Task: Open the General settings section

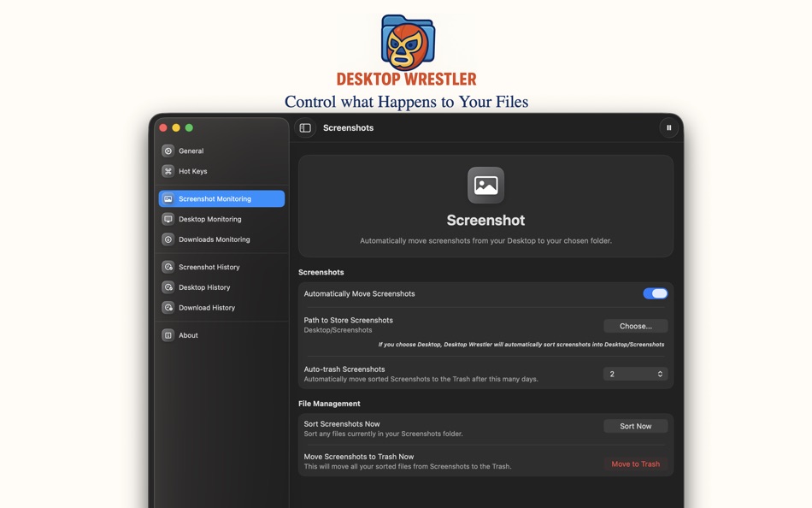Action: tap(221, 151)
